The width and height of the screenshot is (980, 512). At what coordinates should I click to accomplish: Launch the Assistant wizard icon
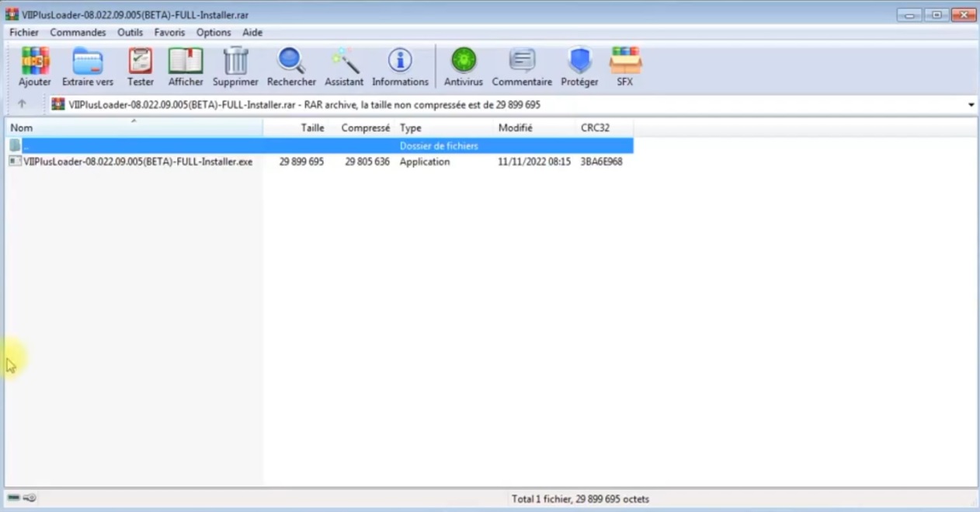click(343, 66)
